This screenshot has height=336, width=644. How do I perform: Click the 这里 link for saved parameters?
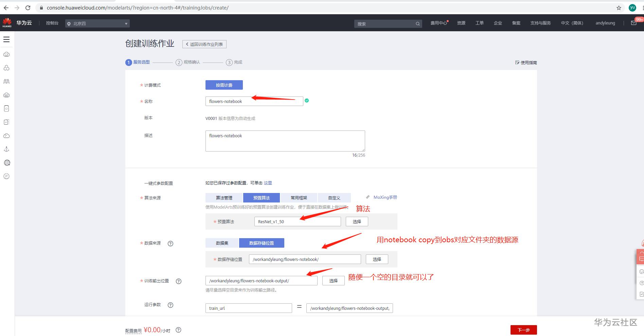pos(268,183)
